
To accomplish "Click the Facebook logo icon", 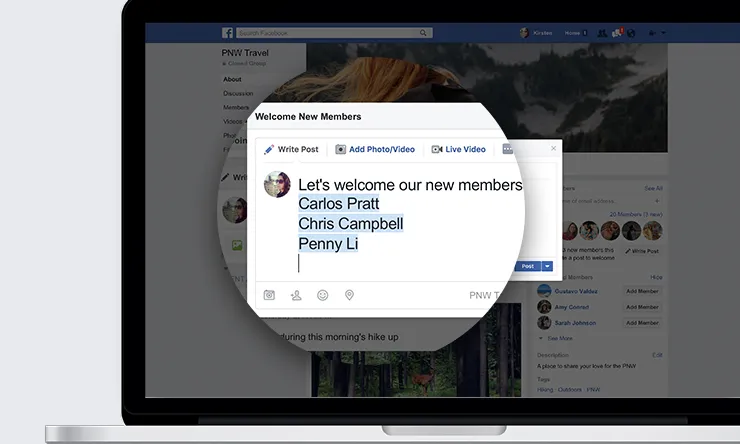I will click(227, 33).
